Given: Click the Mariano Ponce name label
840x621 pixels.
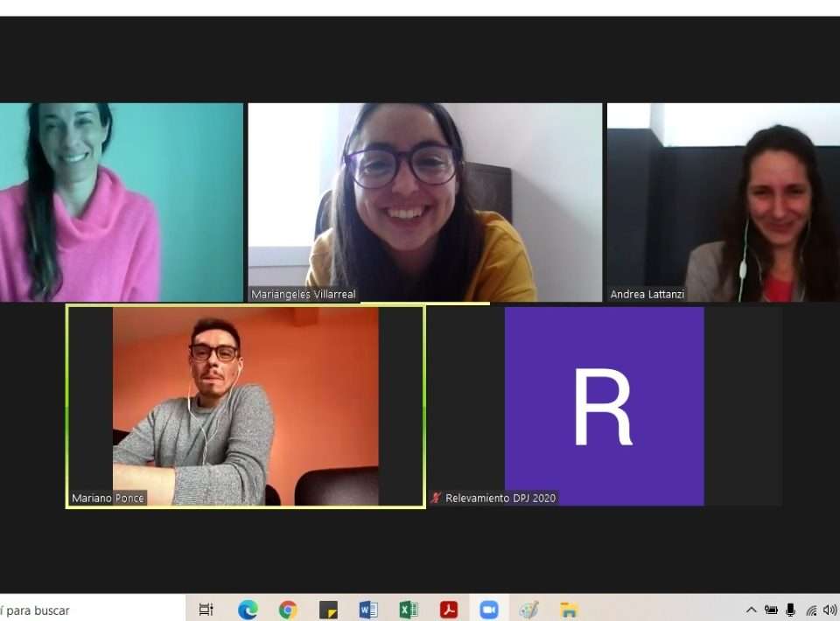Looking at the screenshot, I should pyautogui.click(x=108, y=499).
